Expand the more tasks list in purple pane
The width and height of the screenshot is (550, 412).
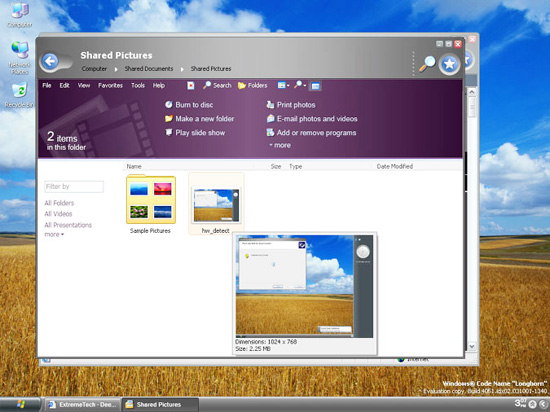pyautogui.click(x=280, y=145)
